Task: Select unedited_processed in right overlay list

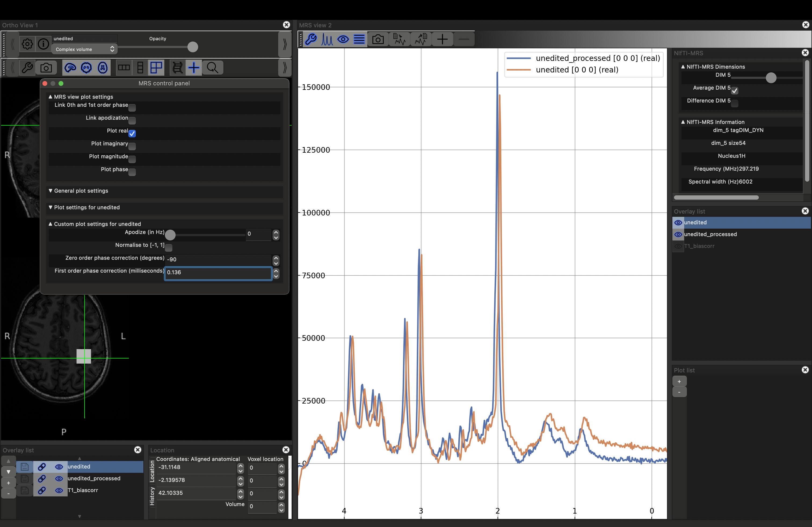Action: (x=710, y=235)
